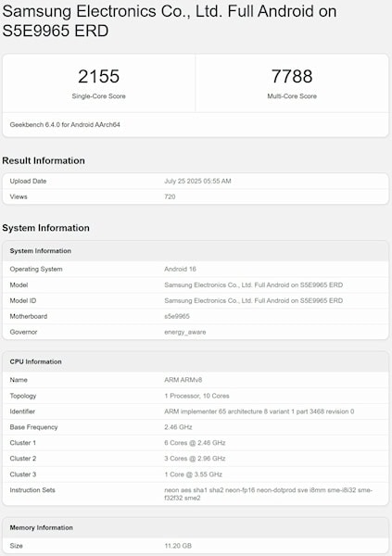Click the '1 Processor, 10 Cores' value
The height and width of the screenshot is (556, 392).
pyautogui.click(x=196, y=396)
